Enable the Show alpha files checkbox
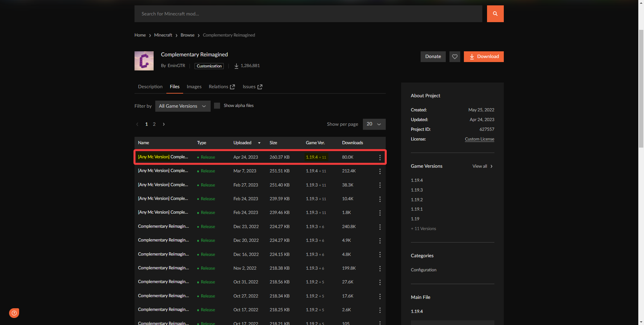The image size is (644, 325). (x=217, y=106)
